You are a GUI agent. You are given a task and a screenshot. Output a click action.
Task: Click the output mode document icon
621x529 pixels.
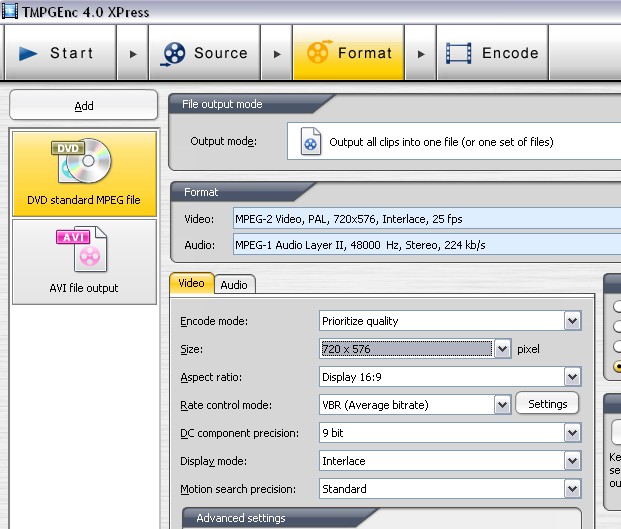(x=310, y=141)
